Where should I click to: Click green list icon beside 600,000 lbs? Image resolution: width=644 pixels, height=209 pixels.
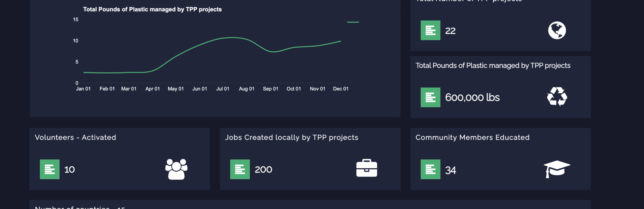[430, 97]
